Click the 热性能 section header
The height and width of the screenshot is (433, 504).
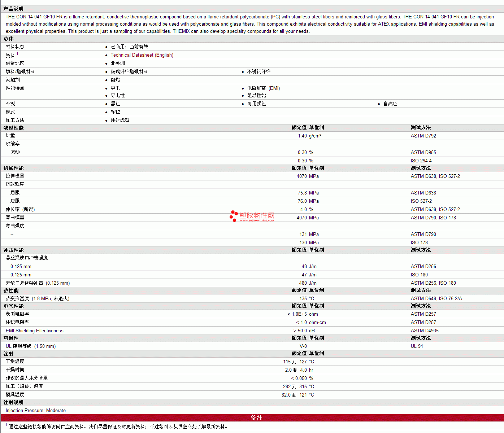pyautogui.click(x=11, y=290)
